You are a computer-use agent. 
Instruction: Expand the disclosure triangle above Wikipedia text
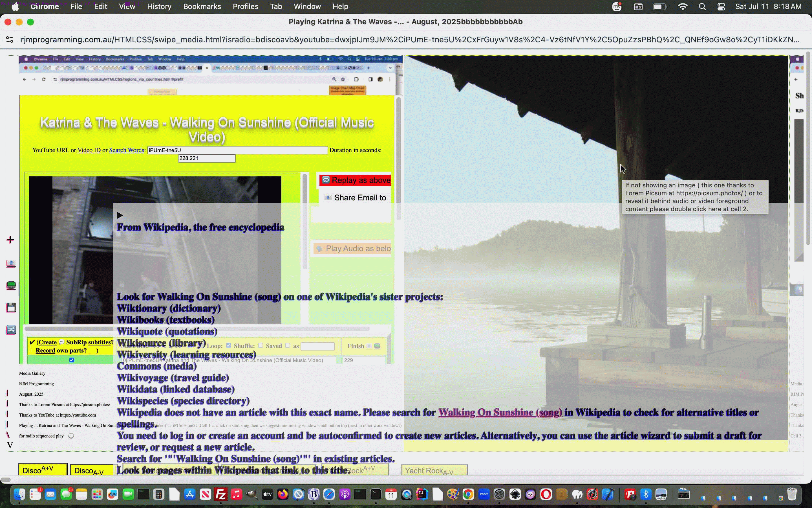pos(120,215)
